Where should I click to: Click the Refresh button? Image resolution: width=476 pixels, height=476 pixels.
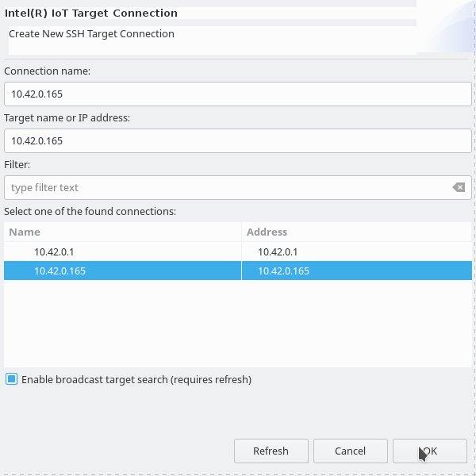point(271,451)
